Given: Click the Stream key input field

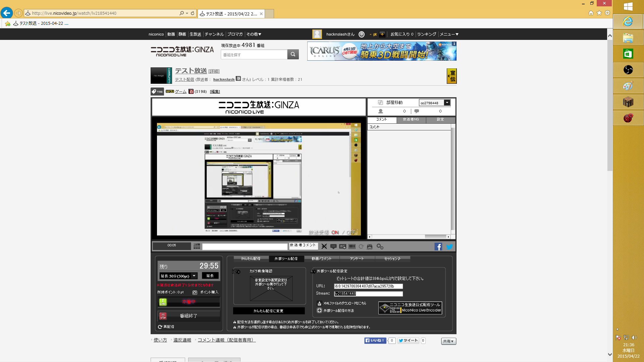Looking at the screenshot, I should (x=368, y=294).
